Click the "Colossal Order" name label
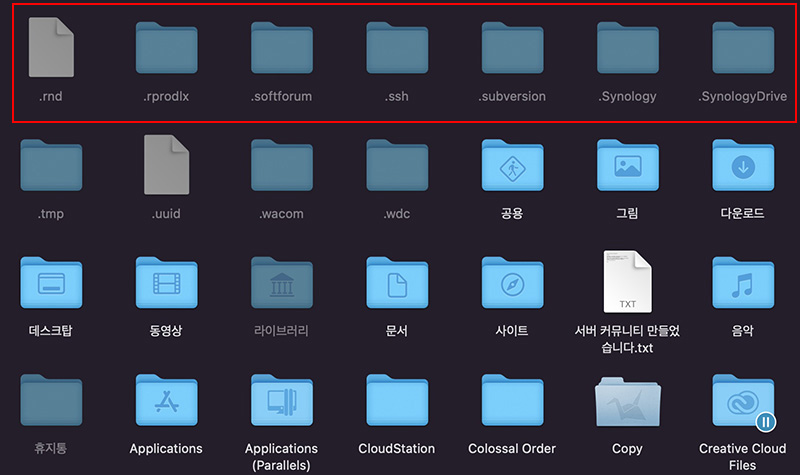Viewport: 800px width, 475px height. pos(512,448)
